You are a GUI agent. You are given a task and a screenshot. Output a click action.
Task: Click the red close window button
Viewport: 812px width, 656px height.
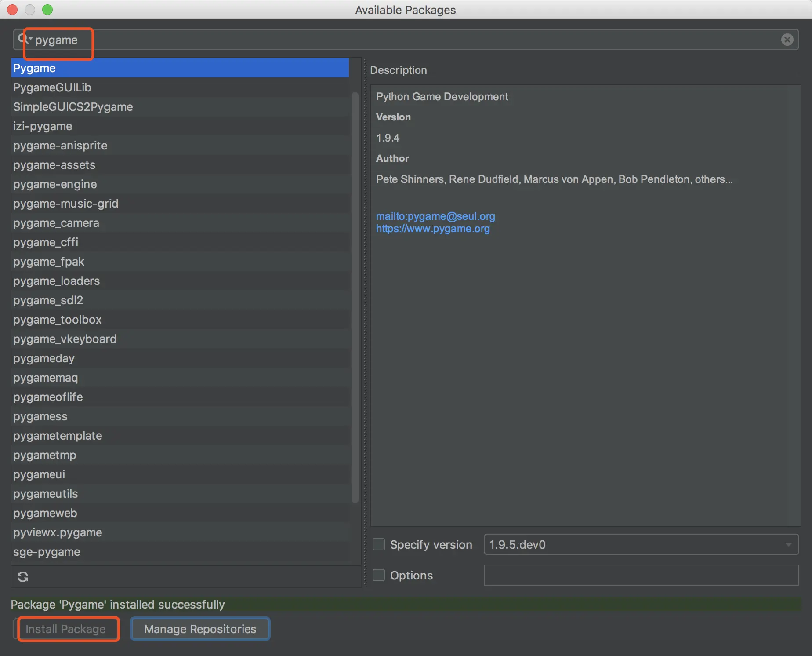12,9
